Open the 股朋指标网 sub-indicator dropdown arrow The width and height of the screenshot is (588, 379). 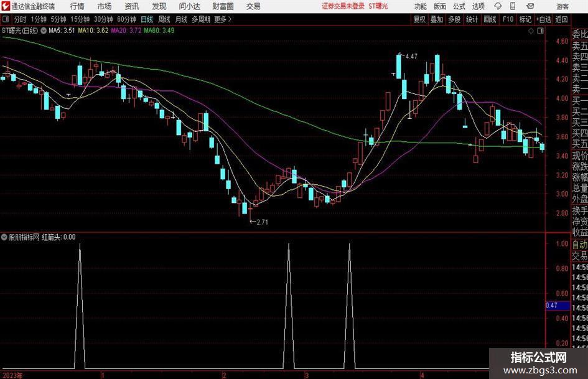coord(4,237)
